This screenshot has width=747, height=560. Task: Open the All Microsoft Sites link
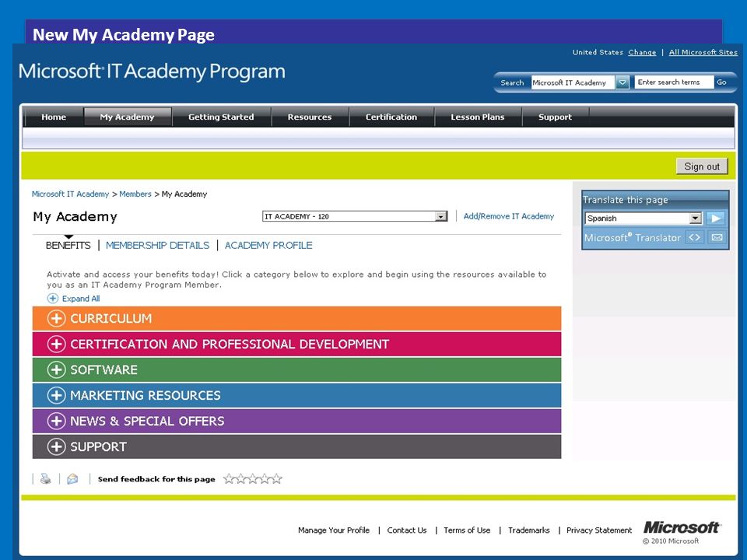click(x=703, y=52)
